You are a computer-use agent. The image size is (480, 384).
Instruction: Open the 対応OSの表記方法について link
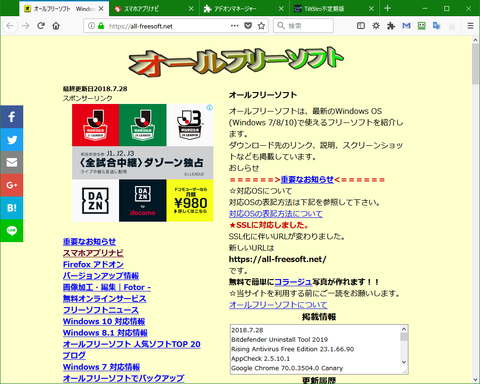click(x=276, y=214)
